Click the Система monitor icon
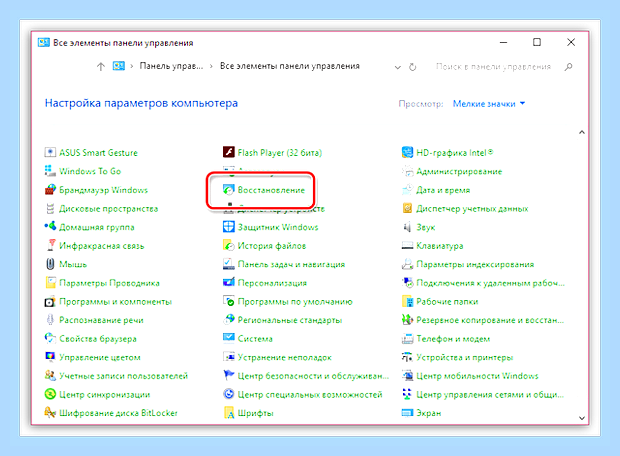Image resolution: width=620 pixels, height=456 pixels. pos(229,338)
